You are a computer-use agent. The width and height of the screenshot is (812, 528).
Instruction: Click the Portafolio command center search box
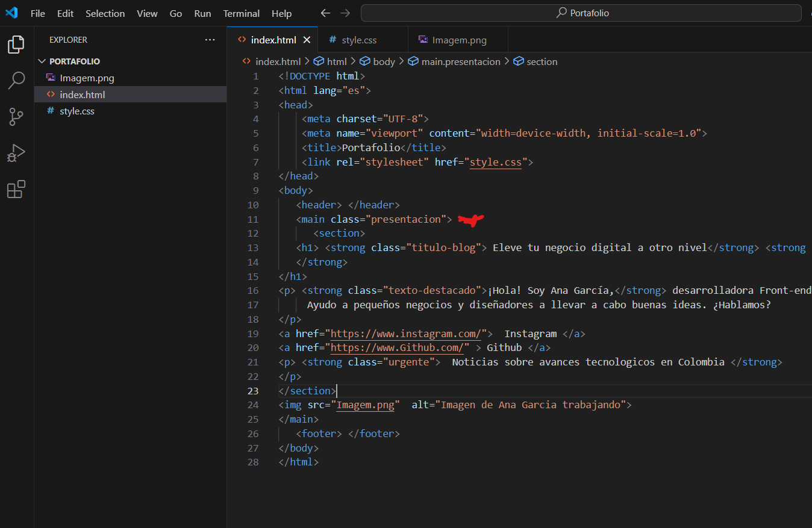581,13
